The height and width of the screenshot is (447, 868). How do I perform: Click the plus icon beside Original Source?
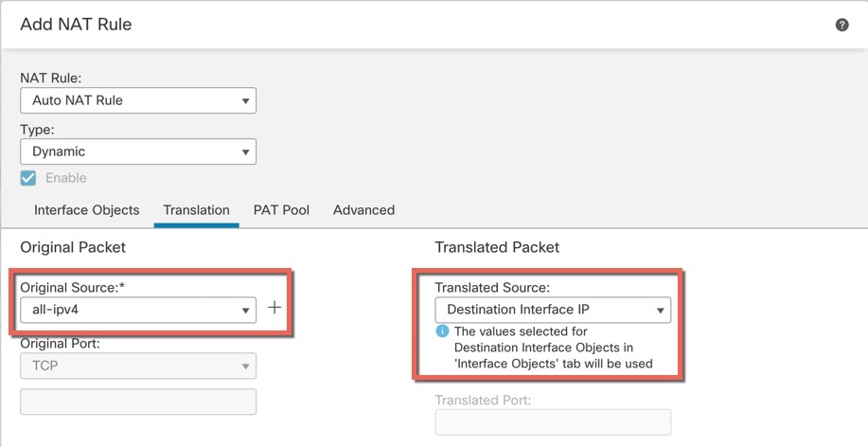[x=274, y=308]
